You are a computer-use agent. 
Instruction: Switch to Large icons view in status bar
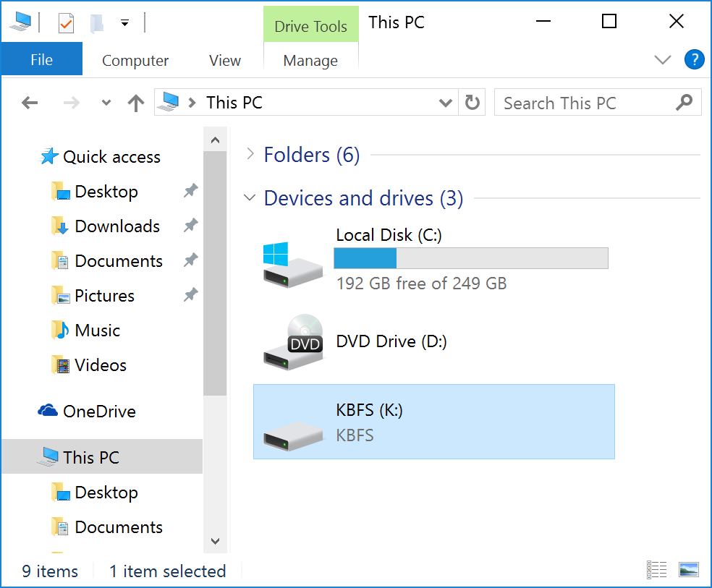point(689,570)
